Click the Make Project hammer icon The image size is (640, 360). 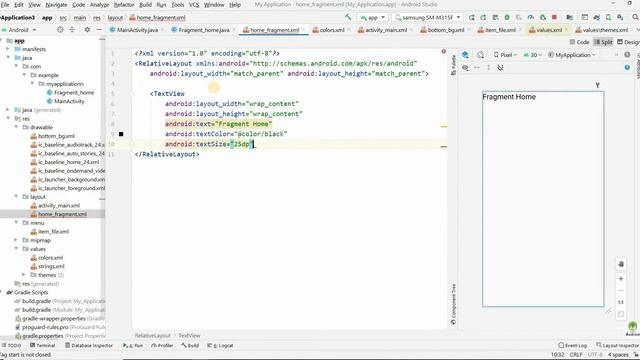(x=348, y=17)
